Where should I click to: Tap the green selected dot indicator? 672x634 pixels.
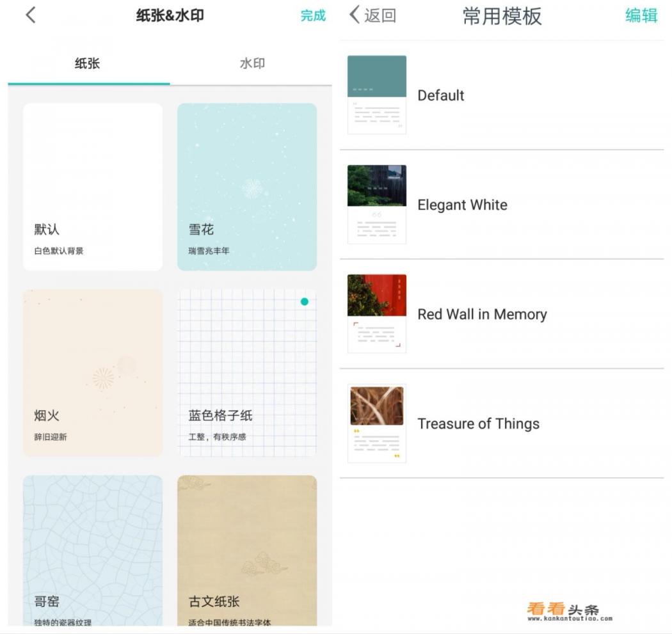(x=305, y=301)
